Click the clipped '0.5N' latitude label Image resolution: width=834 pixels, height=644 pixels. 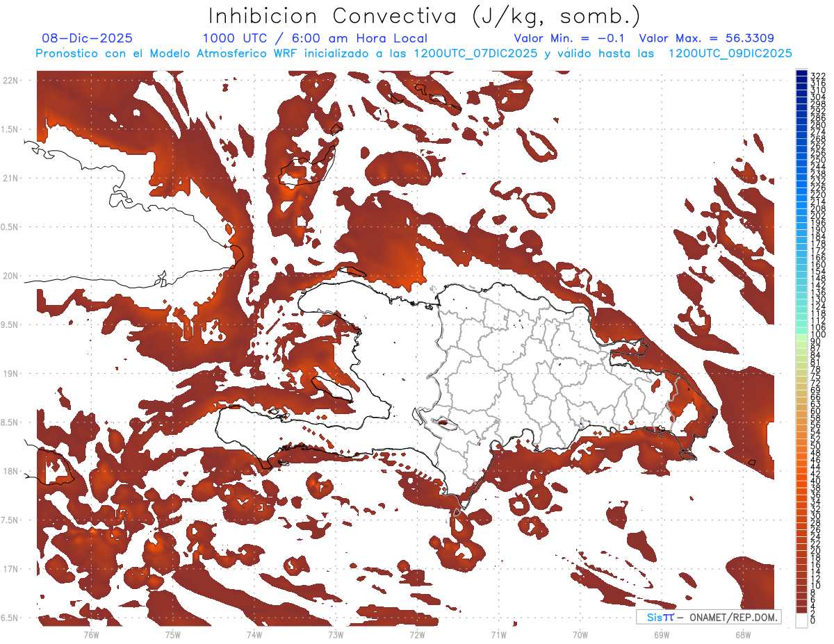10,227
